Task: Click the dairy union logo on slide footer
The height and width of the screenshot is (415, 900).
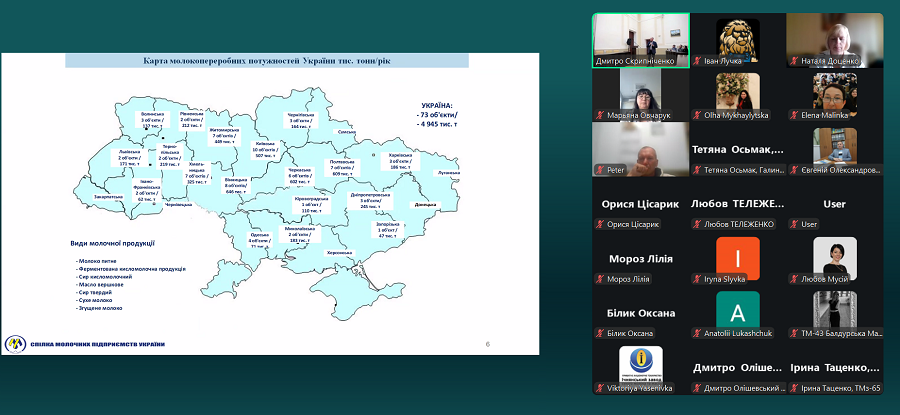Action: coord(15,343)
